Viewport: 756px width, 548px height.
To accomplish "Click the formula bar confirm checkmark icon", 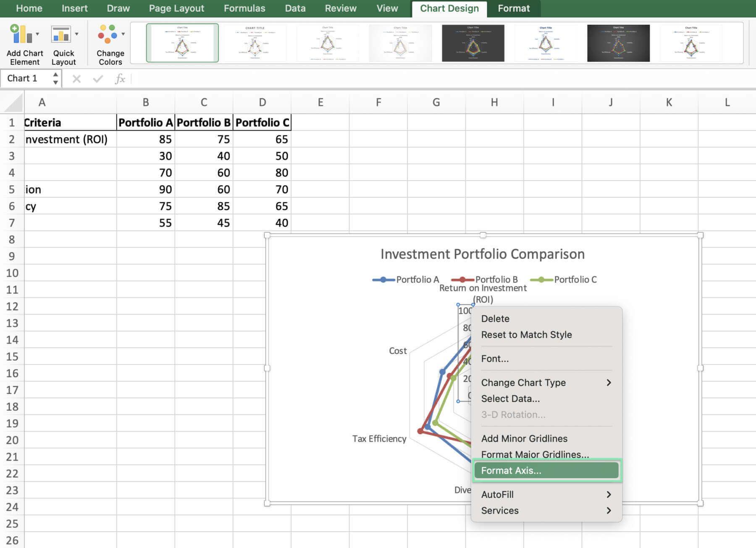I will (x=98, y=79).
